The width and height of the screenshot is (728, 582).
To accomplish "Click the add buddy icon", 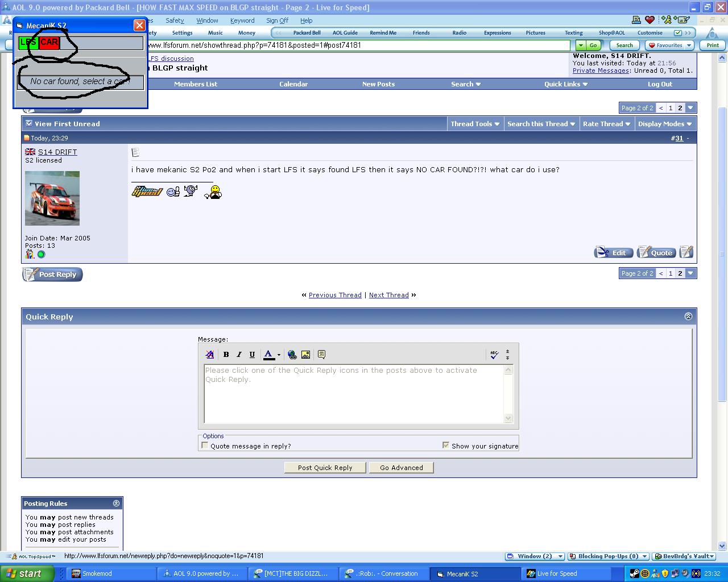I will pos(667,20).
